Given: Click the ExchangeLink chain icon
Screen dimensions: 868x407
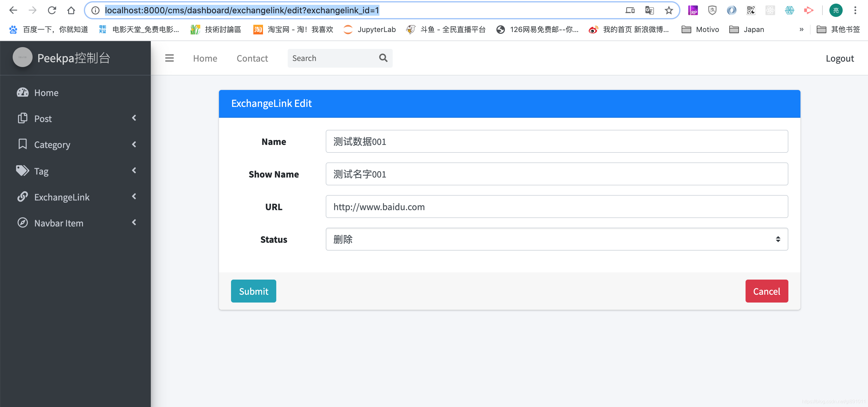Looking at the screenshot, I should point(23,197).
